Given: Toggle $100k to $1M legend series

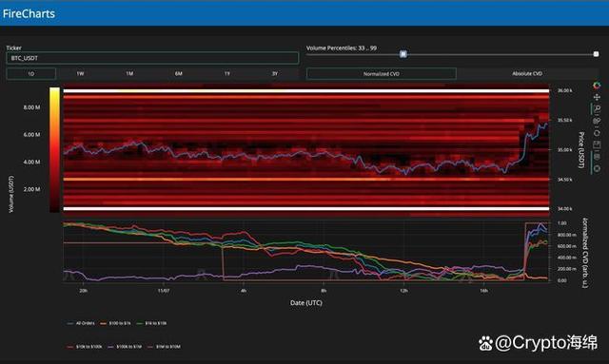Looking at the screenshot, I should 125,347.
